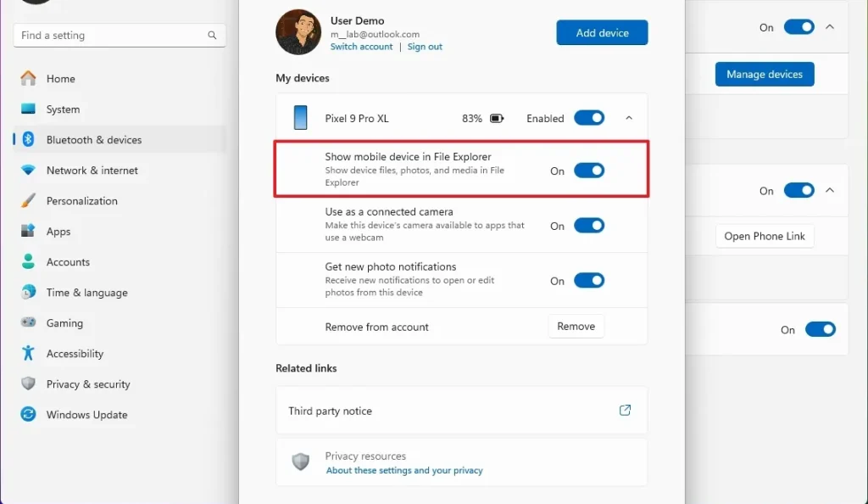Collapse the Pixel 9 Pro XL device section
Screen dimensions: 868x504
[x=629, y=117]
